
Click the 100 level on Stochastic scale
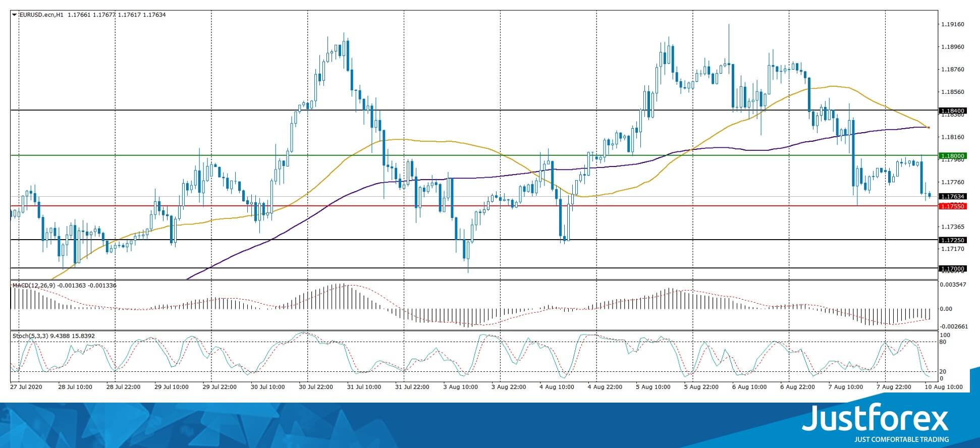(945, 335)
